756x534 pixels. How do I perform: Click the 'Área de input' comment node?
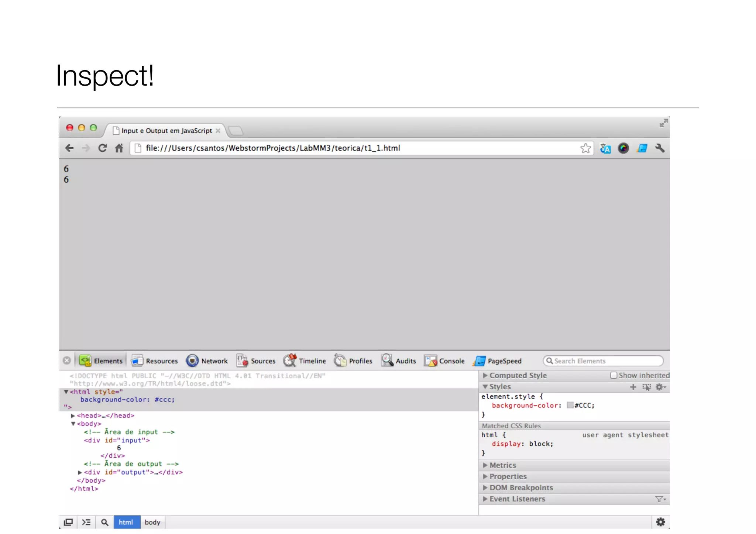point(129,432)
